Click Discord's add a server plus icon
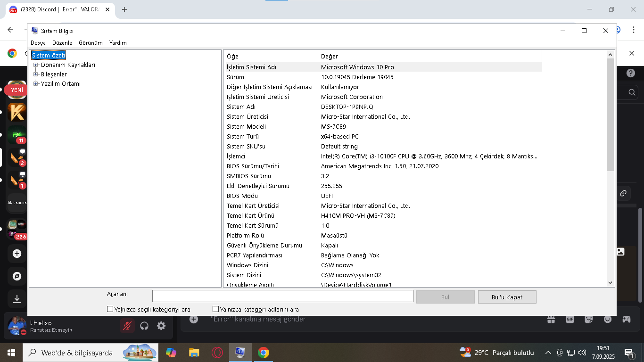 (17, 254)
